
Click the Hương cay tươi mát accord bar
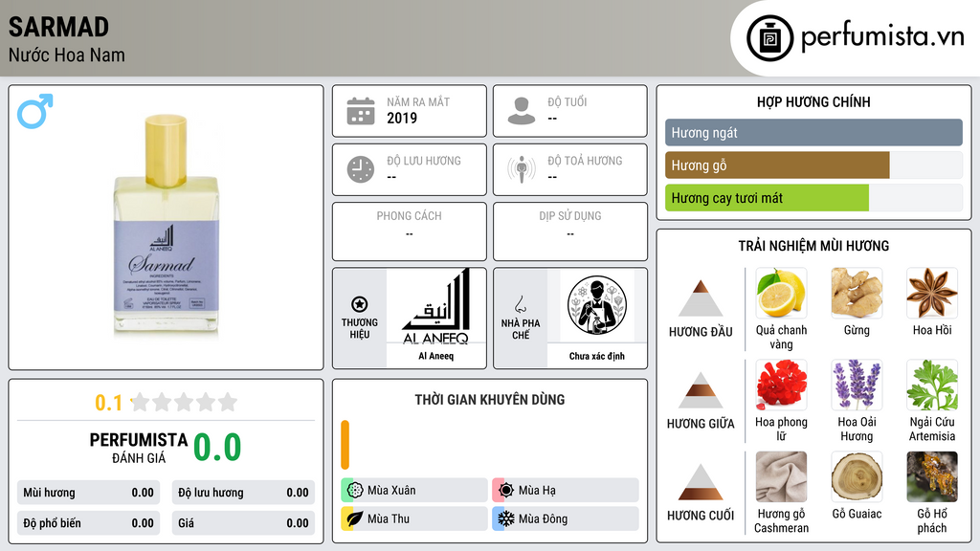point(813,198)
